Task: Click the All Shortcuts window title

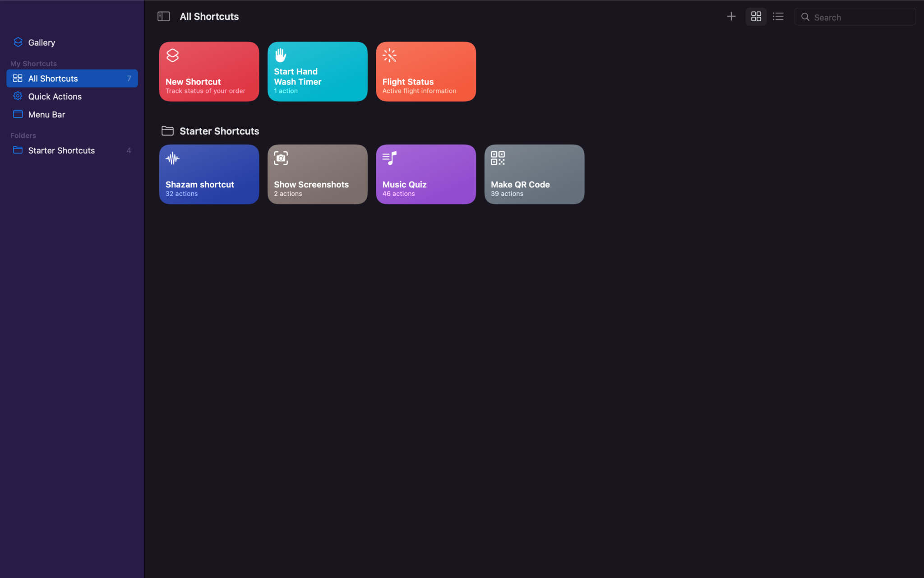Action: coord(209,17)
